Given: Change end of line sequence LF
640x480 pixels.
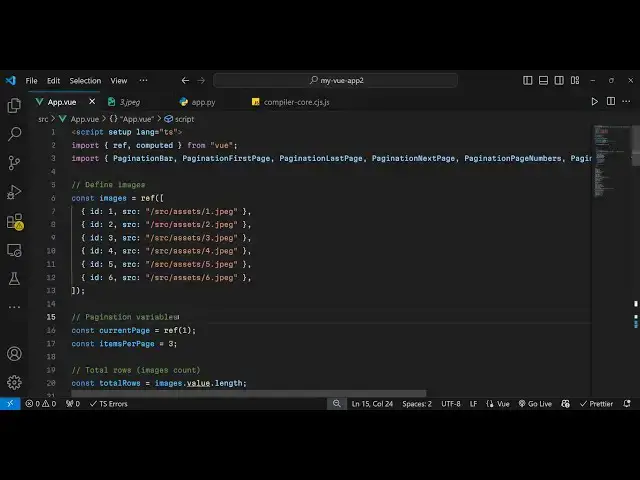Looking at the screenshot, I should click(x=473, y=404).
